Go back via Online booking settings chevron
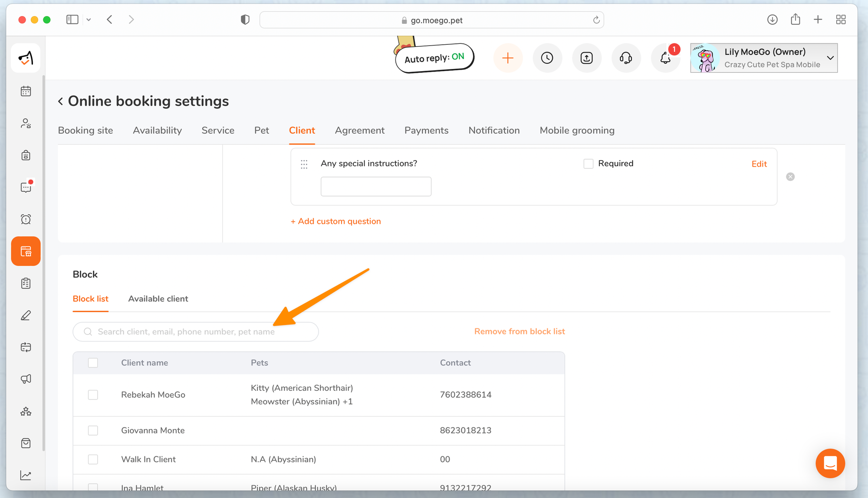Screen dimensions: 868x498 point(61,101)
